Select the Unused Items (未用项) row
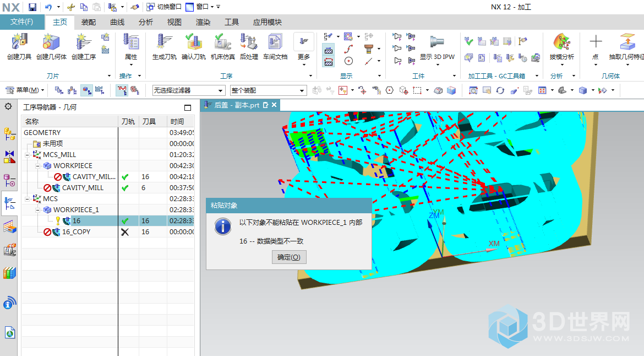The height and width of the screenshot is (356, 644). pyautogui.click(x=107, y=143)
